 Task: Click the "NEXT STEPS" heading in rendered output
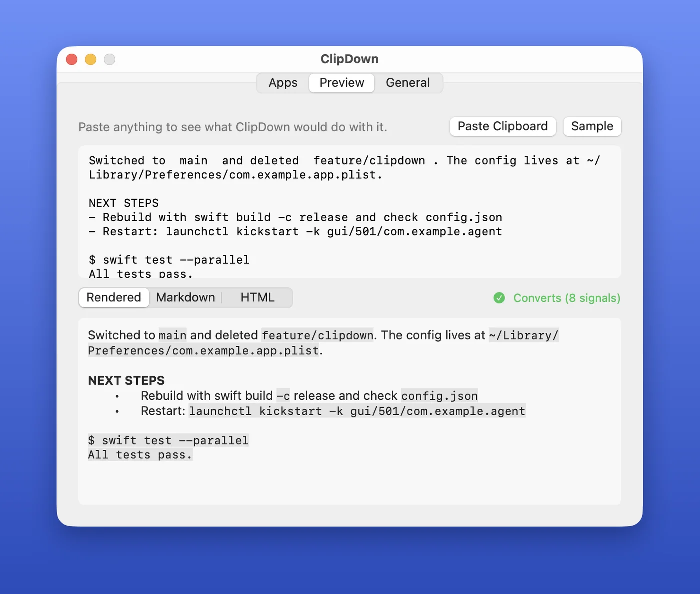point(126,381)
